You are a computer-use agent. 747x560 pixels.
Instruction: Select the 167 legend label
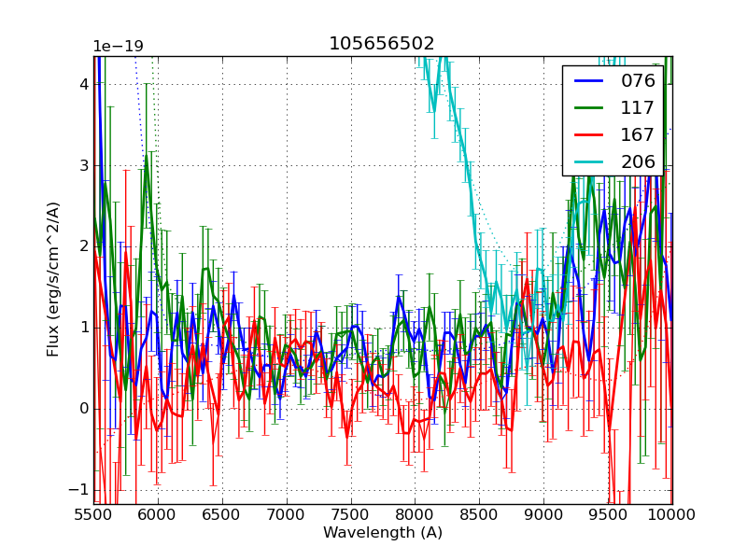(x=638, y=134)
